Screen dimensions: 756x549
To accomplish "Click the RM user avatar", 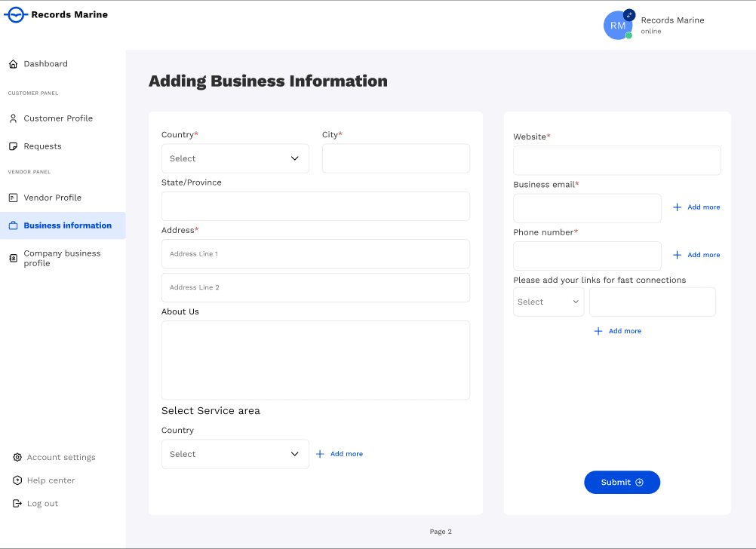I will [x=618, y=26].
